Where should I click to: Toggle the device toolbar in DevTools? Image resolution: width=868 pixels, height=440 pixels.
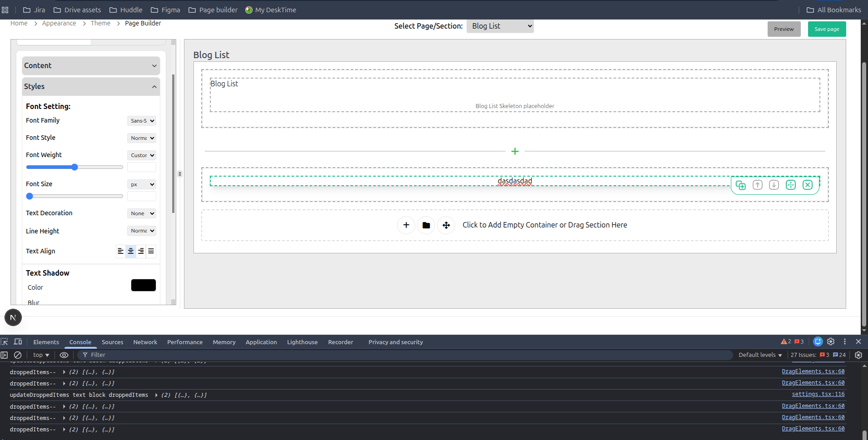click(18, 342)
